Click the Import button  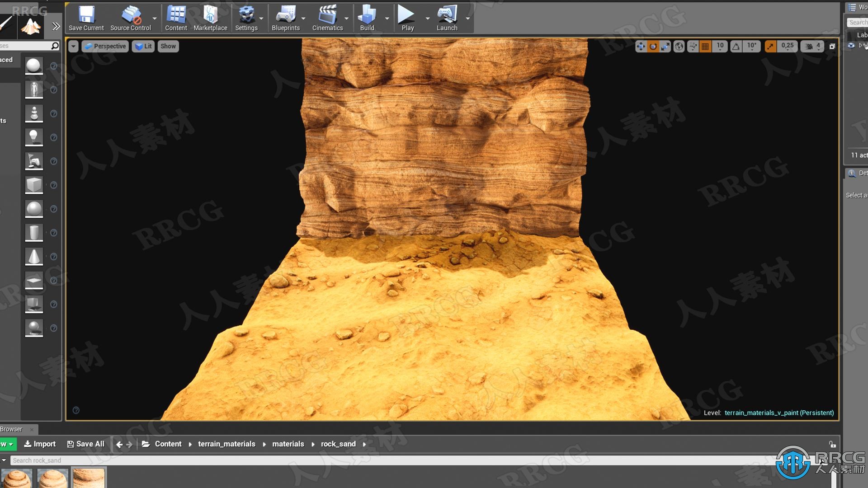40,444
